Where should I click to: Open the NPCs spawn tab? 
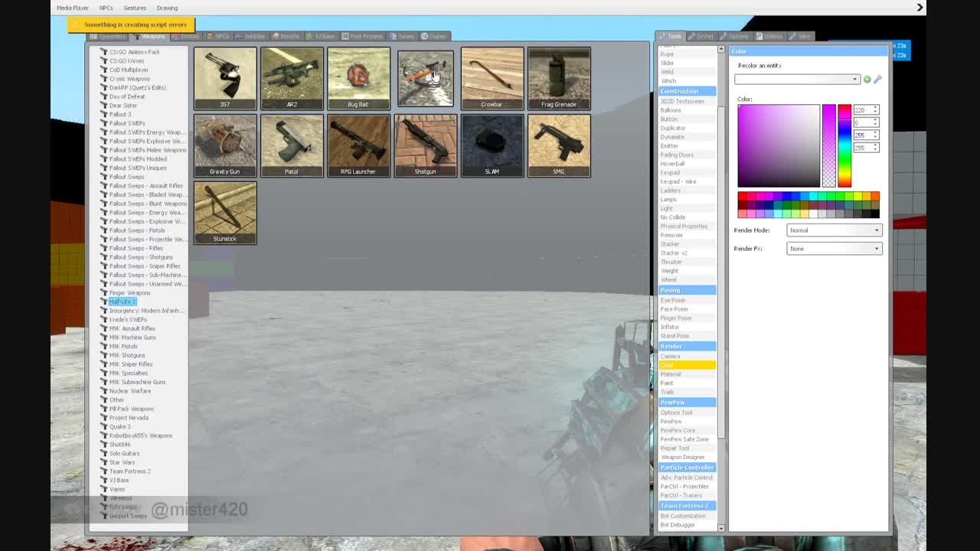point(218,36)
